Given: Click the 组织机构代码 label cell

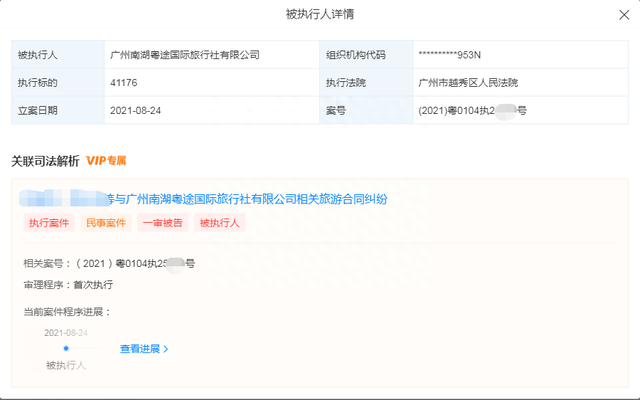Looking at the screenshot, I should point(366,55).
